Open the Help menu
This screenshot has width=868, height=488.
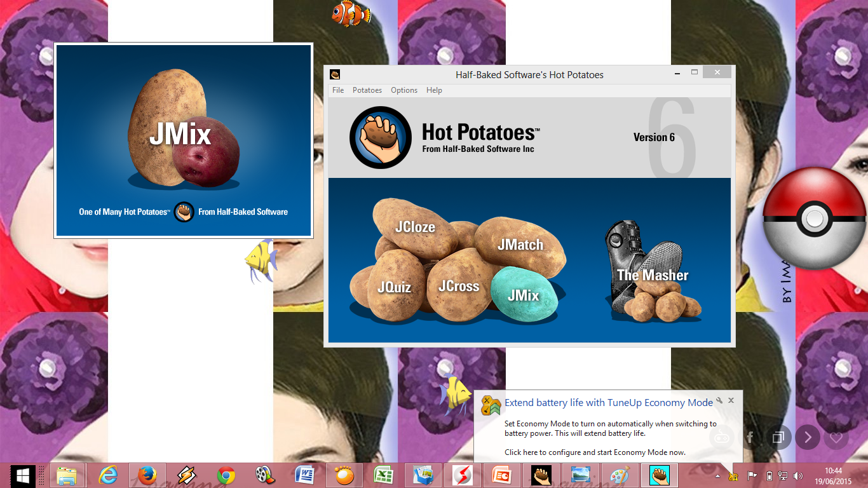click(434, 90)
